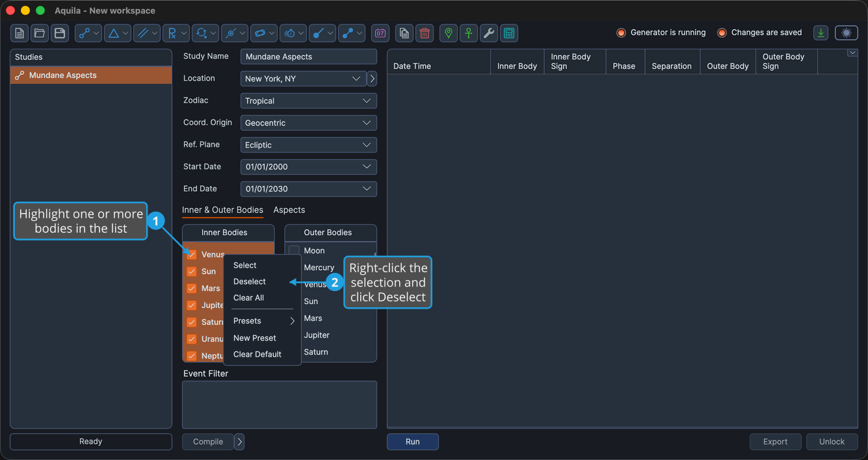Uncheck the Saturn inner body checkbox
Image resolution: width=868 pixels, height=460 pixels.
[192, 322]
